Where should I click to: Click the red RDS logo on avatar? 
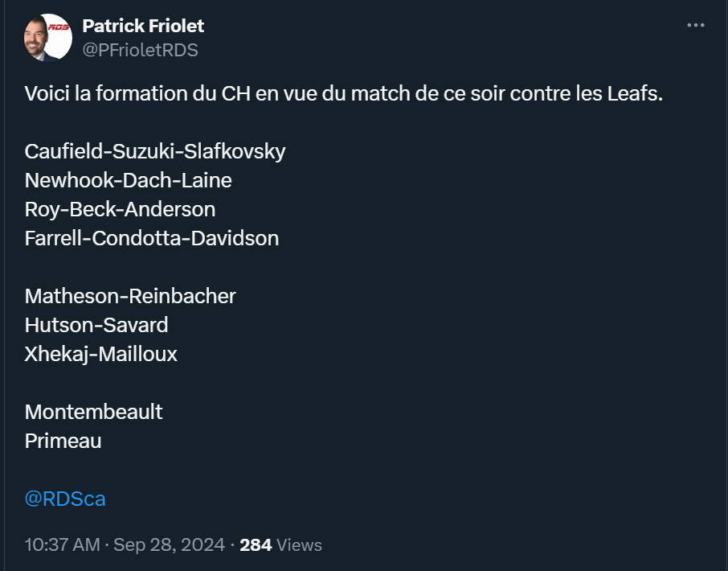click(59, 28)
